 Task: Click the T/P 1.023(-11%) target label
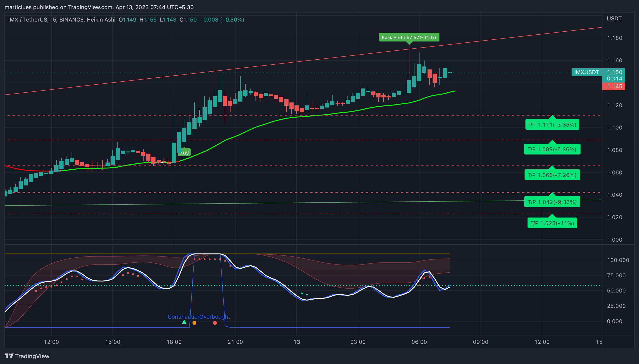(552, 223)
